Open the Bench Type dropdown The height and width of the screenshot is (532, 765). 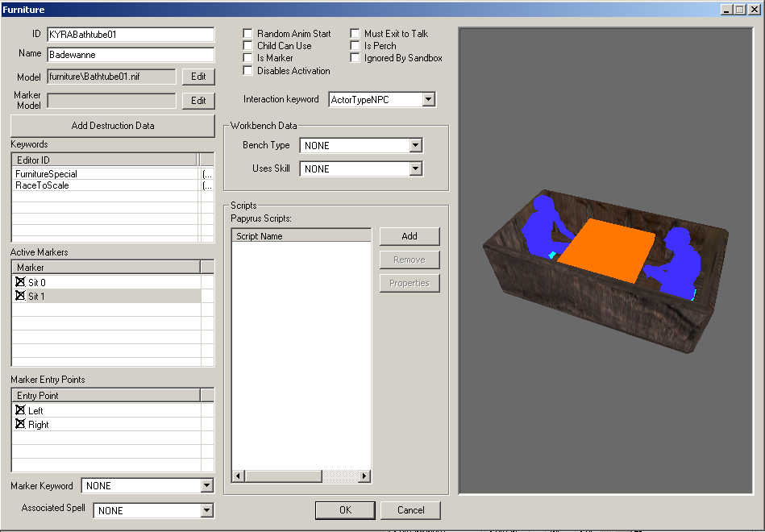[415, 145]
